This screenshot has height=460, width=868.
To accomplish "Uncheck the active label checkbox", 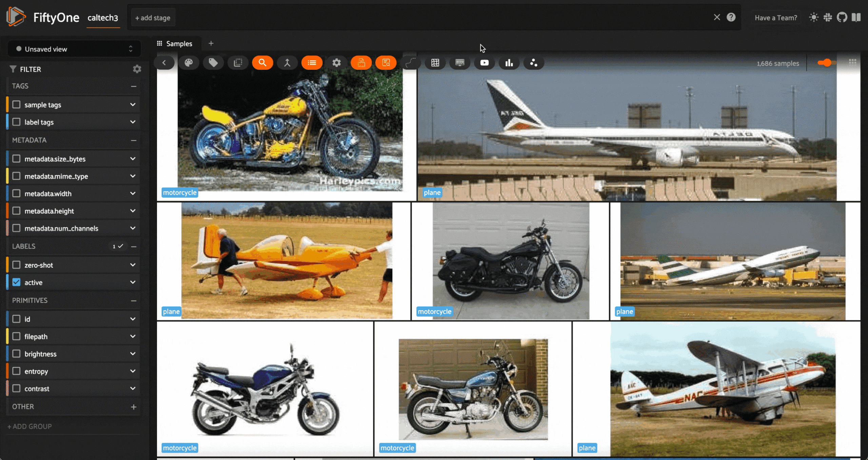I will coord(16,282).
